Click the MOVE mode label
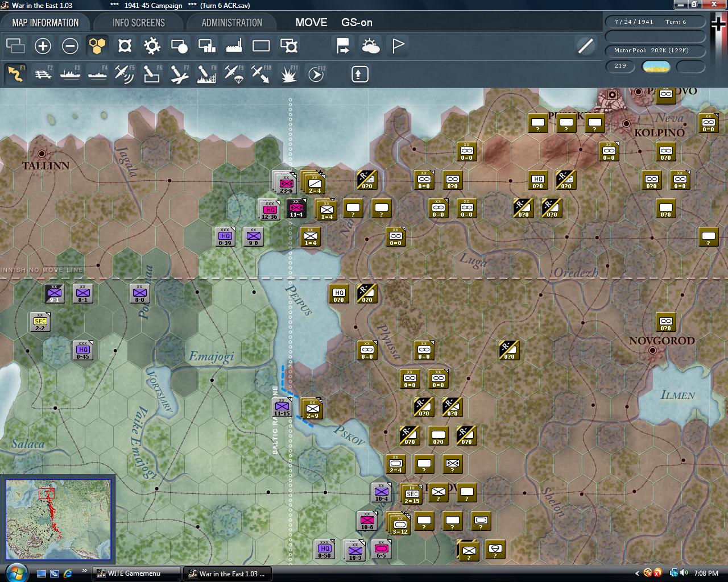The height and width of the screenshot is (582, 728). (311, 23)
